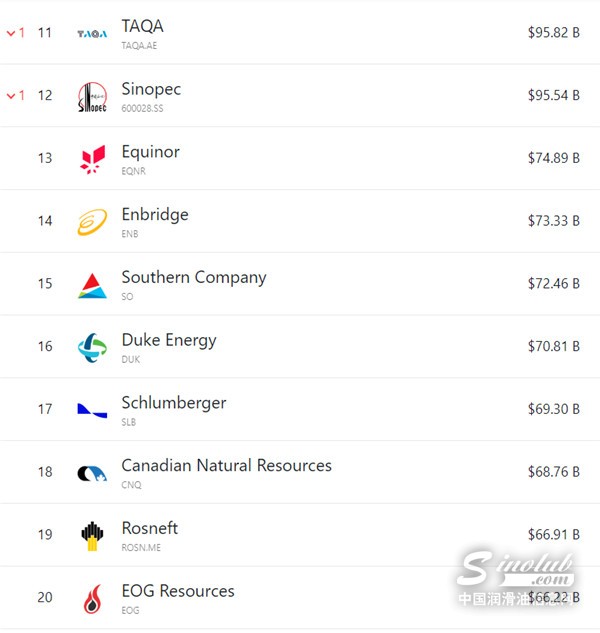
Task: Click the Schlumberger company name
Action: [x=174, y=403]
